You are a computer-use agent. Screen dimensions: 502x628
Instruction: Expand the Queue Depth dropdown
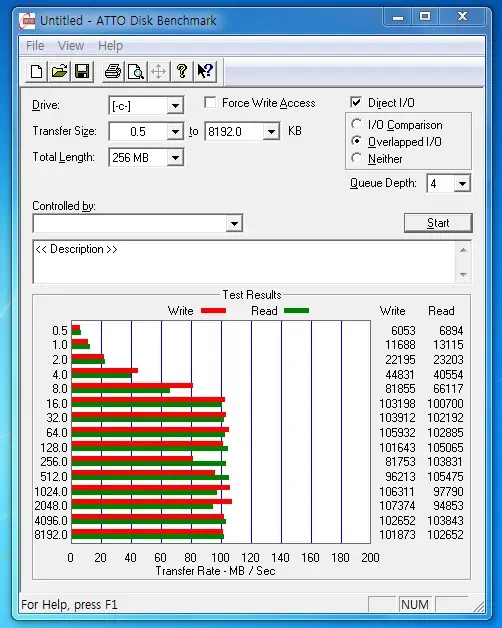(x=462, y=184)
